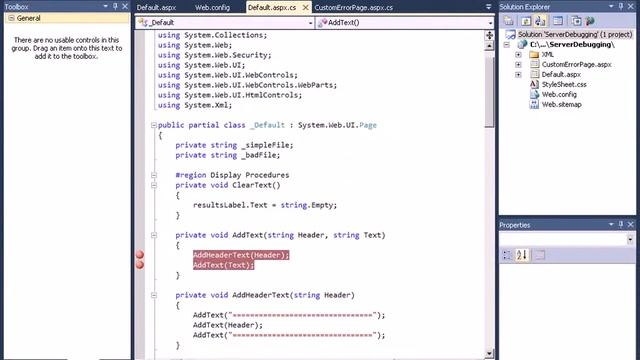Click the ServerDebugging project globe icon
The width and height of the screenshot is (640, 360).
522,44
